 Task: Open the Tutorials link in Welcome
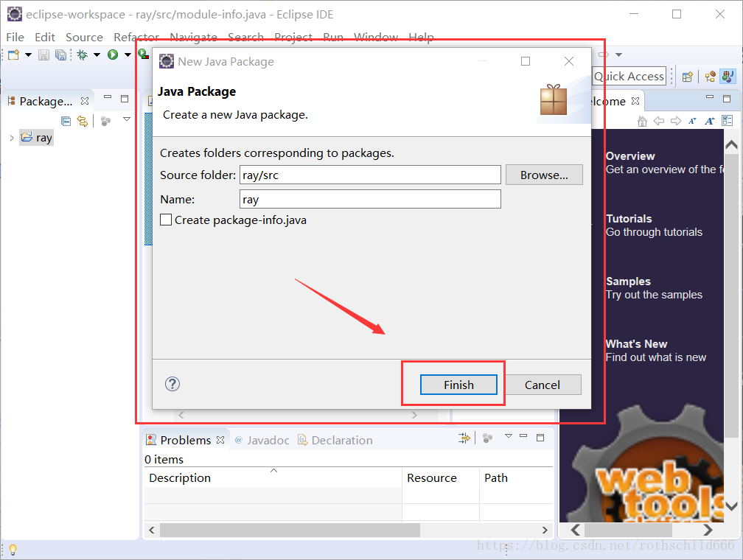629,218
